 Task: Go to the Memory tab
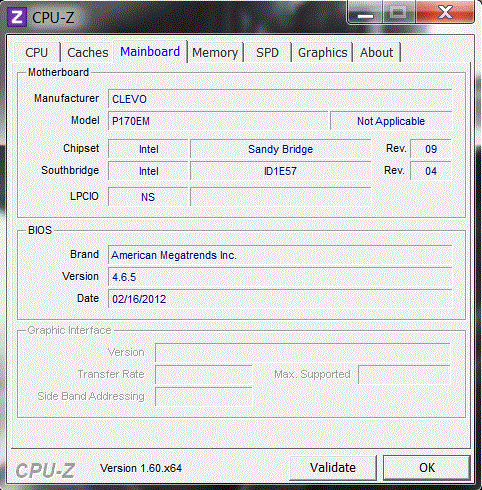tap(215, 52)
